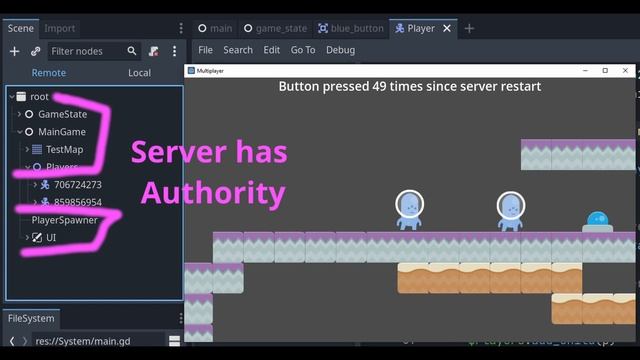Click the left blue astronaut player character

tap(409, 210)
